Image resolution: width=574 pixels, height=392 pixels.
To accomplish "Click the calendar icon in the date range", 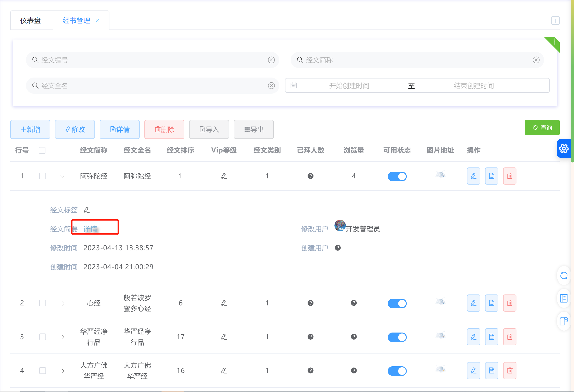I will click(x=293, y=85).
